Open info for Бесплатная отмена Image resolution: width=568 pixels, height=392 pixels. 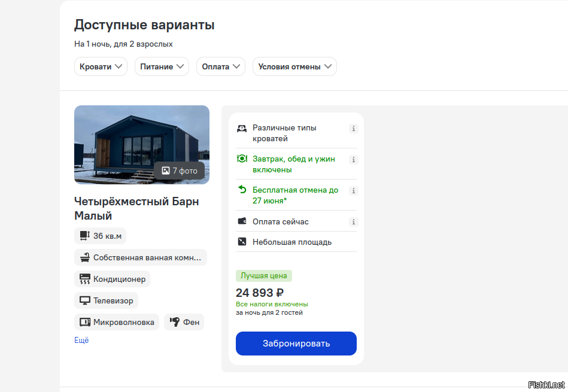point(354,191)
